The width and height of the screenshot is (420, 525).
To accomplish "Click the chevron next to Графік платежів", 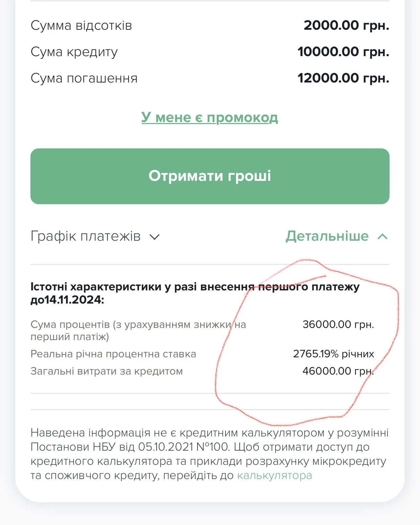I will point(155,237).
